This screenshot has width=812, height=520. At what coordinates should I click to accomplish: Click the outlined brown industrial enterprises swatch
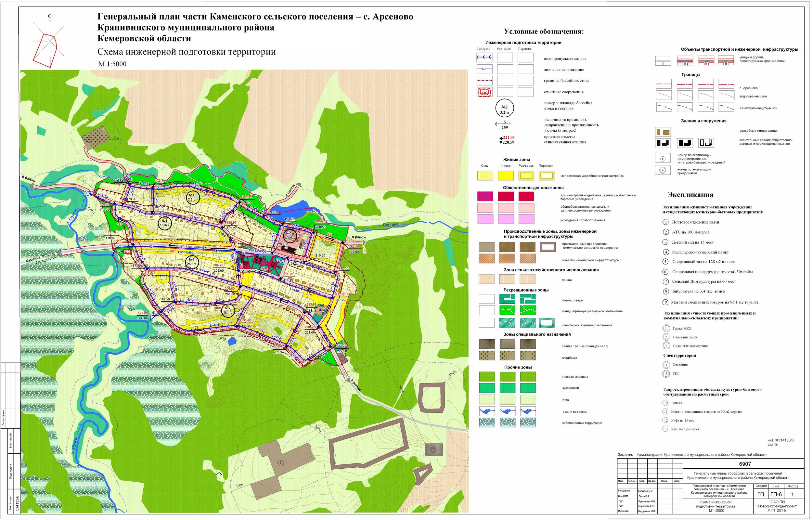tap(548, 247)
